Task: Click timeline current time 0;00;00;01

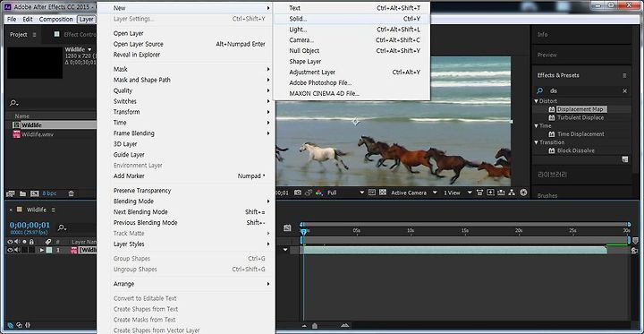Action: point(30,225)
